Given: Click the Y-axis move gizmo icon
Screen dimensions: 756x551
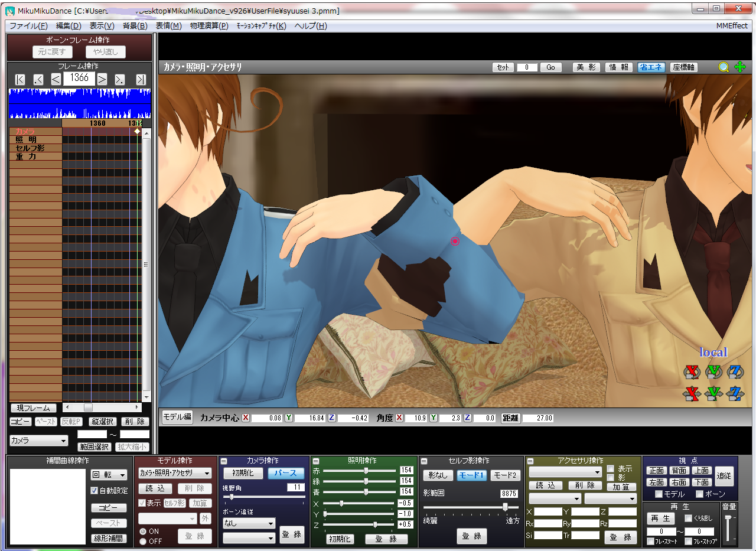Looking at the screenshot, I should 713,393.
